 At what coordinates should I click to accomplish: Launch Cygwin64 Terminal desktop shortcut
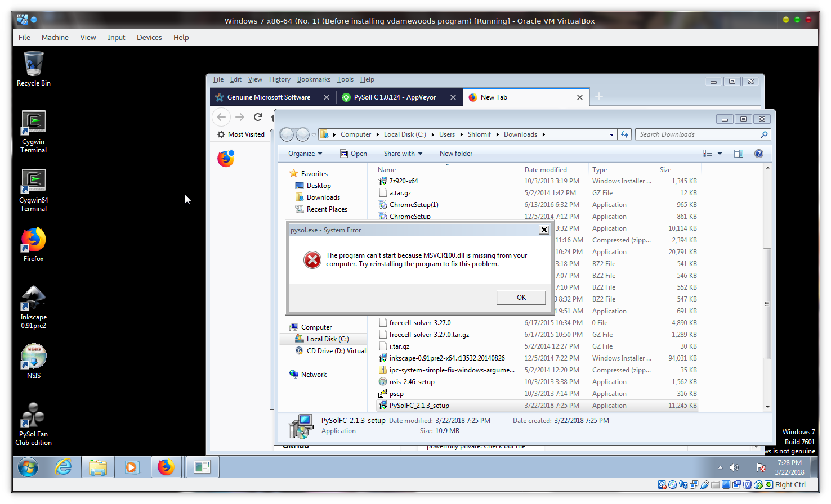(x=33, y=190)
